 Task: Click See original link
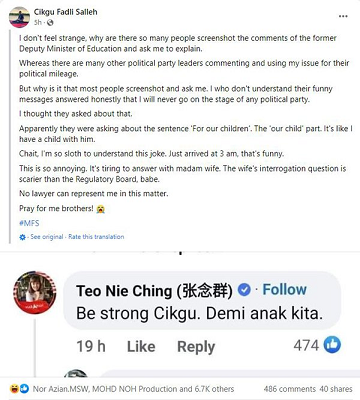tap(47, 237)
